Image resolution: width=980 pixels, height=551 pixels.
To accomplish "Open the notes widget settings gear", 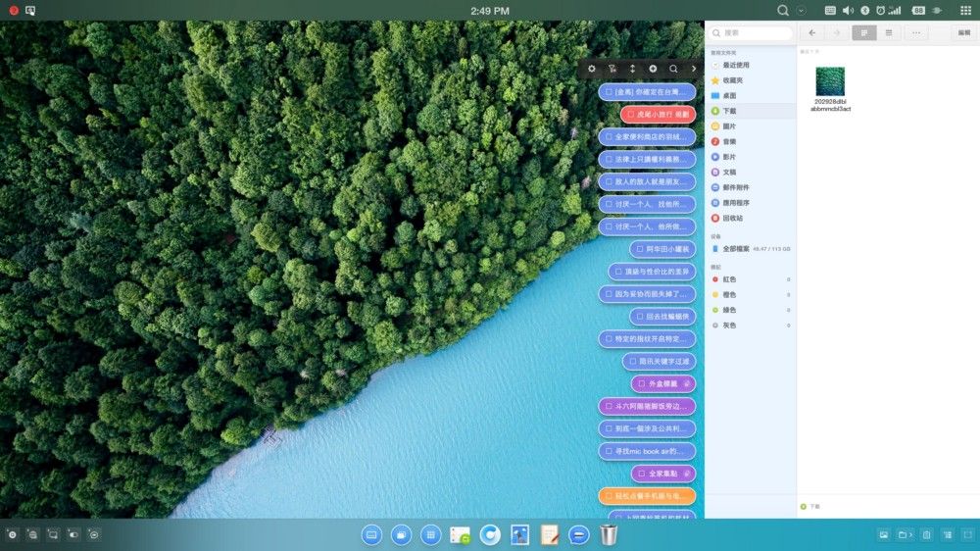I will coord(592,69).
